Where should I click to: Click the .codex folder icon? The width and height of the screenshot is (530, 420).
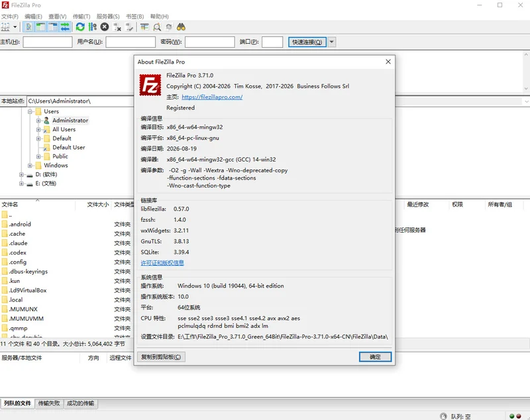[x=5, y=252]
